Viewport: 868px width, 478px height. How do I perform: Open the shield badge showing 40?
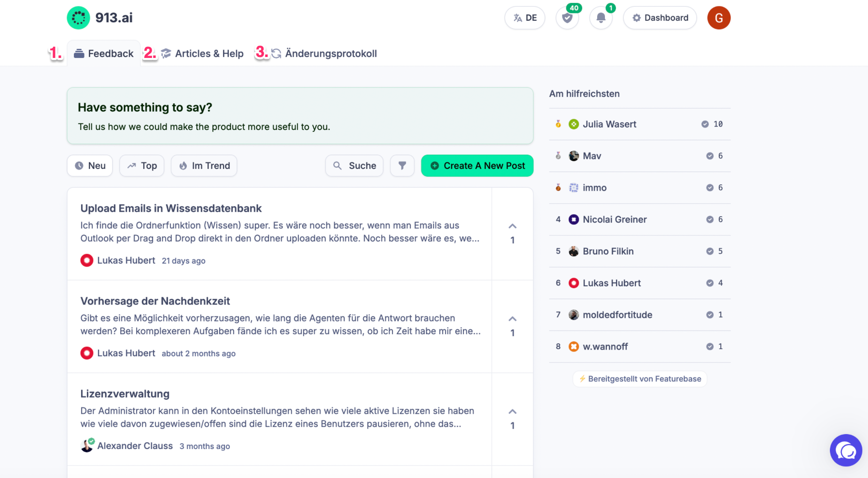pos(567,18)
